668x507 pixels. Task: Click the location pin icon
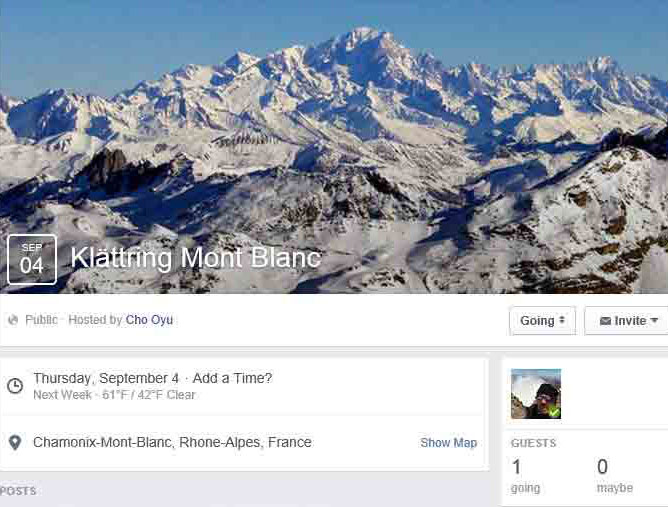(15, 443)
